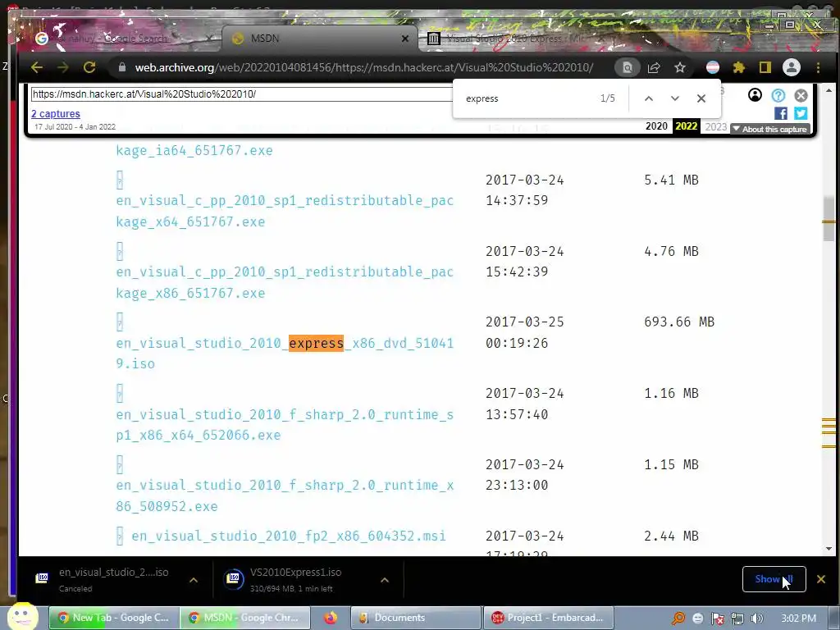Jump to next find result

(x=675, y=98)
